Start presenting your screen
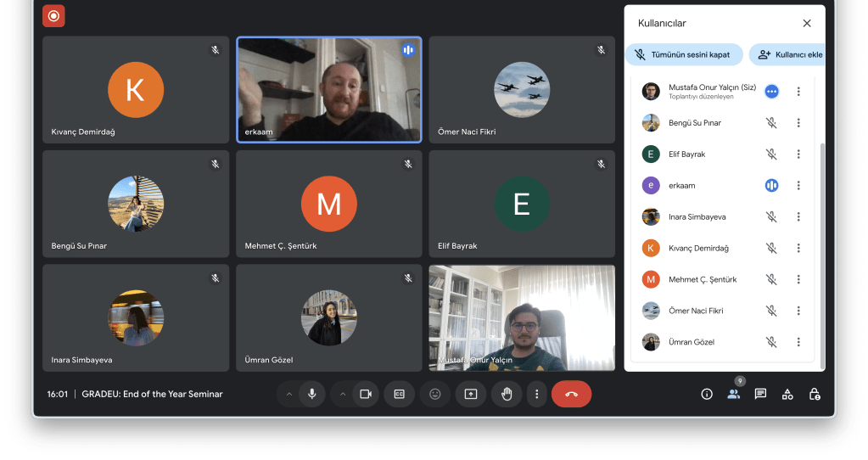Viewport: 868px width, 460px height. [x=471, y=394]
